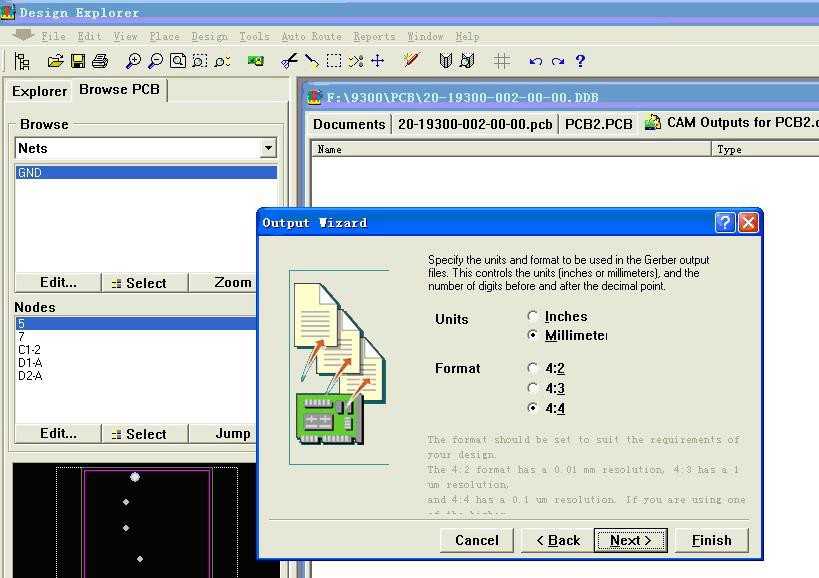
Task: Switch to the Explorer tab
Action: coord(39,91)
